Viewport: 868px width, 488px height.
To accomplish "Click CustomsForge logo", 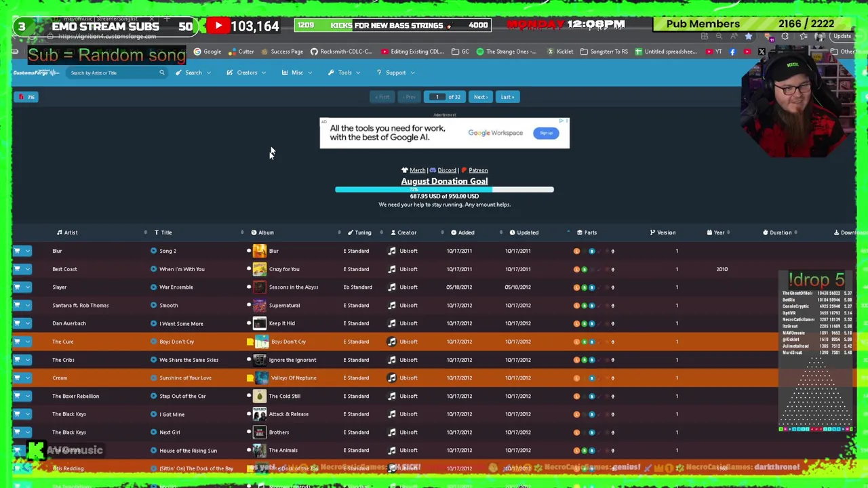I will (37, 73).
